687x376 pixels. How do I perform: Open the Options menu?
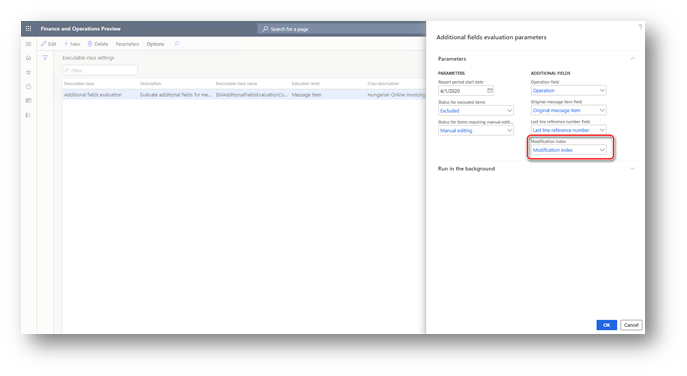click(155, 44)
